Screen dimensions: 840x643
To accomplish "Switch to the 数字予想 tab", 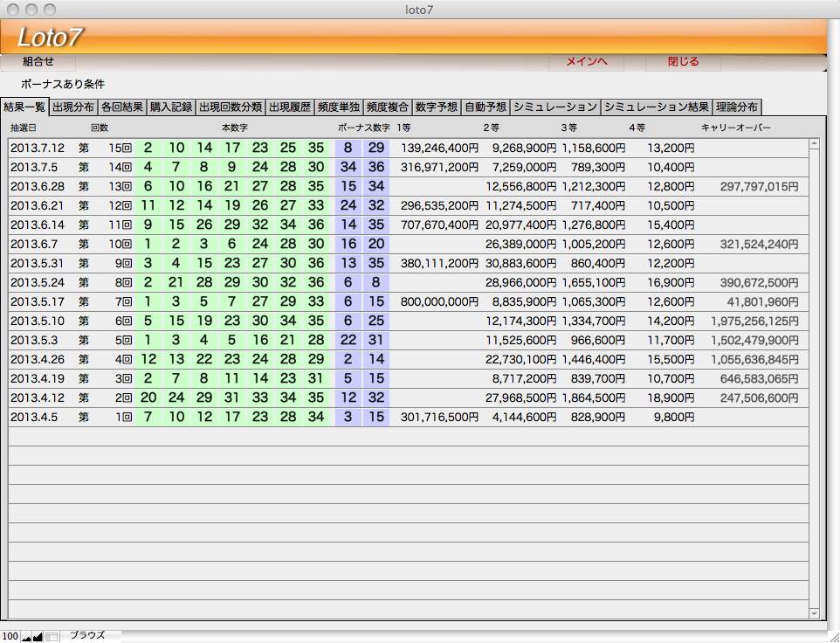I will click(436, 107).
